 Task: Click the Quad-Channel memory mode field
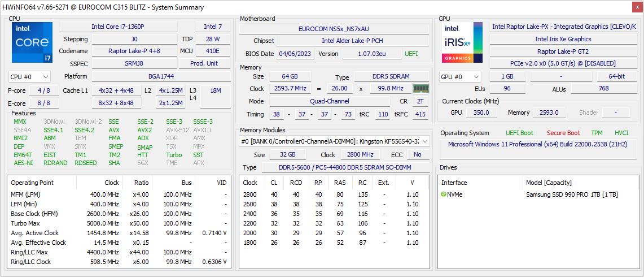point(330,101)
